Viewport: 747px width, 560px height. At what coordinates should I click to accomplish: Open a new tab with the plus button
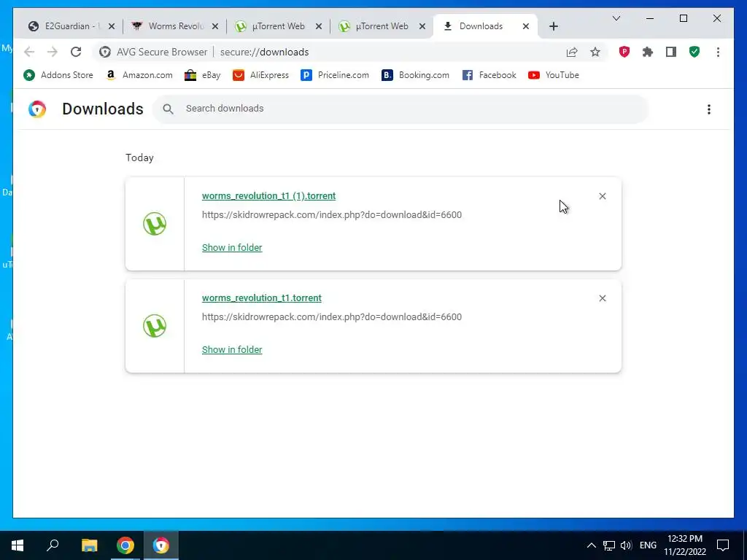click(x=553, y=26)
